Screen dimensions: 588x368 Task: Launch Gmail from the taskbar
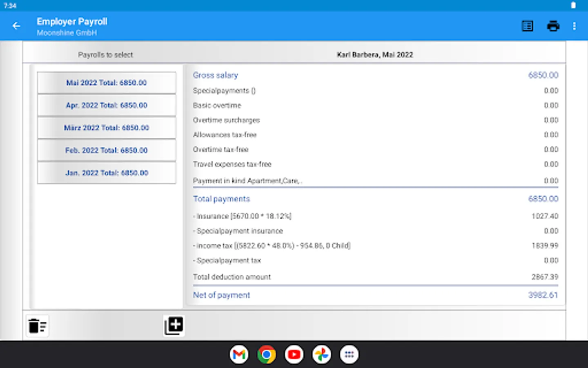pos(239,355)
